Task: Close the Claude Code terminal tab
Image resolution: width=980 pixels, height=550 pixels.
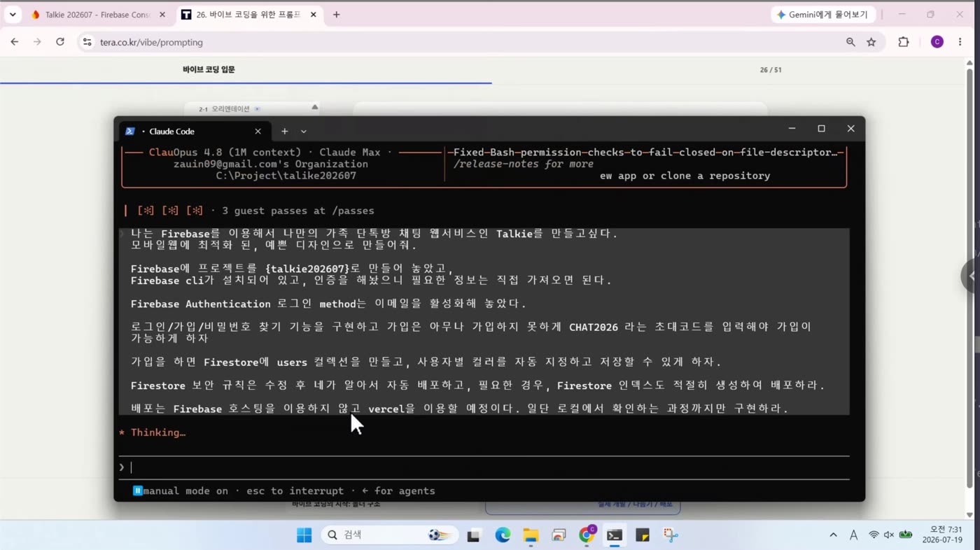Action: click(258, 131)
